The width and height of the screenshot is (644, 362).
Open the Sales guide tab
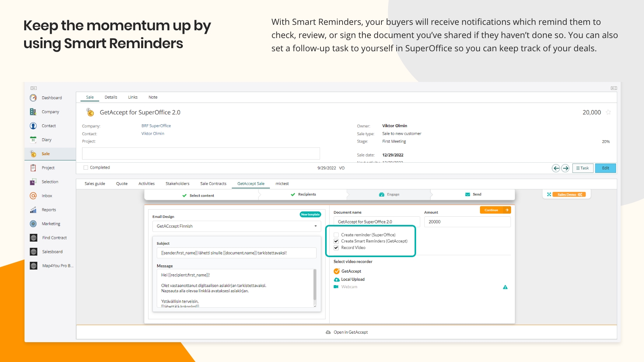click(95, 184)
